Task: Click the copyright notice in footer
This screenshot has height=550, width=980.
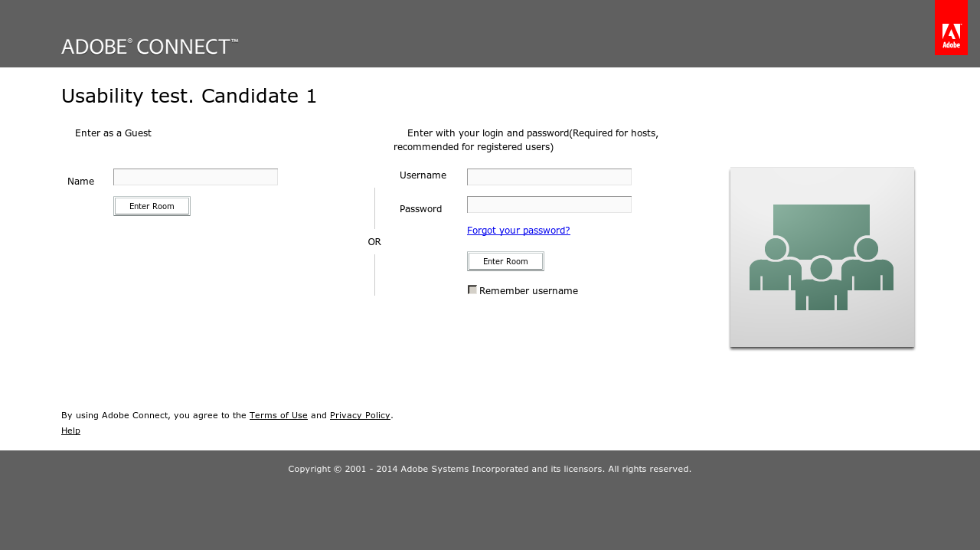Action: point(490,469)
